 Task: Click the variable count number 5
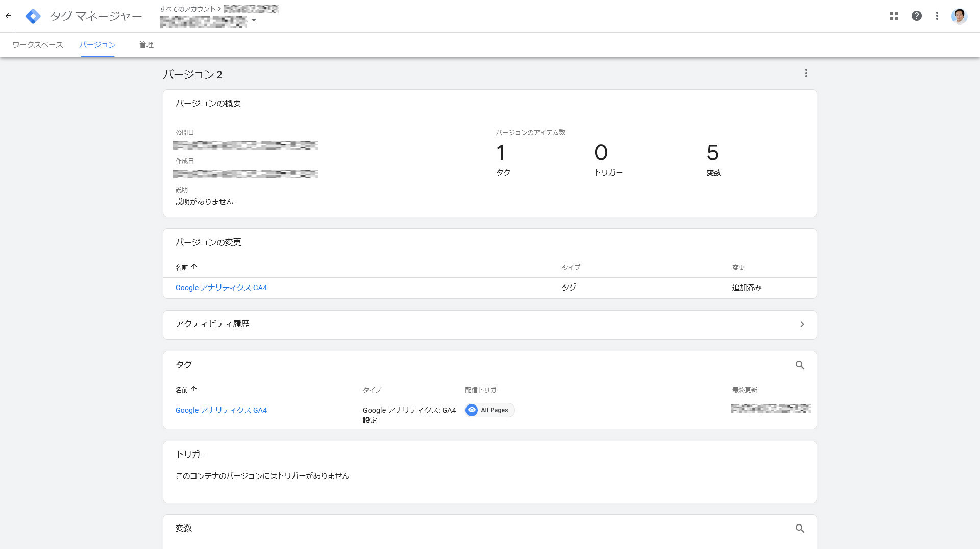tap(713, 152)
